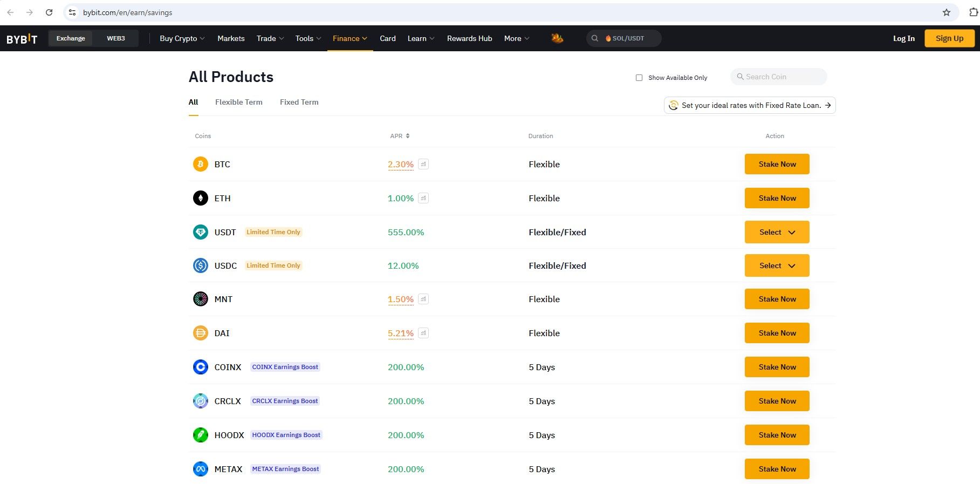This screenshot has height=484, width=980.
Task: Open the Markets page
Action: (x=231, y=38)
